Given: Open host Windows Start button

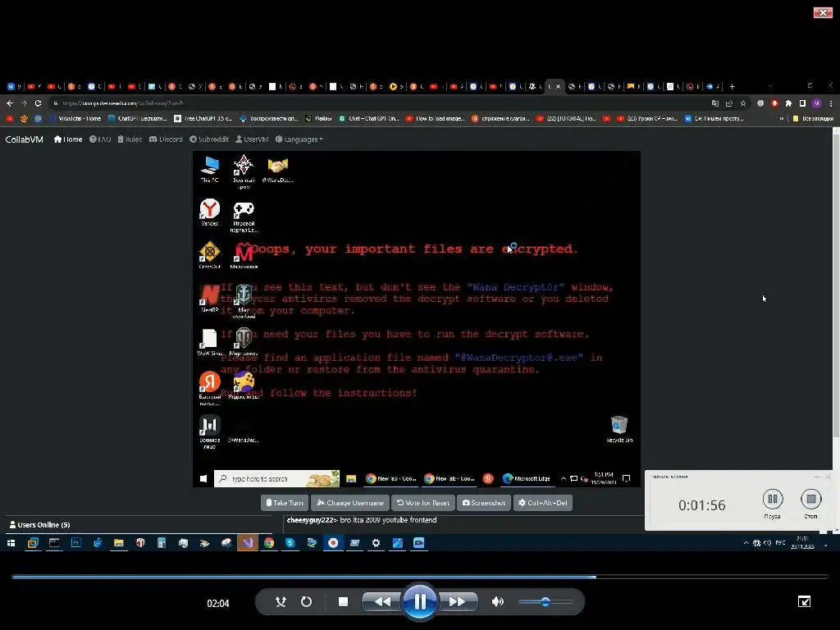Looking at the screenshot, I should pos(11,543).
